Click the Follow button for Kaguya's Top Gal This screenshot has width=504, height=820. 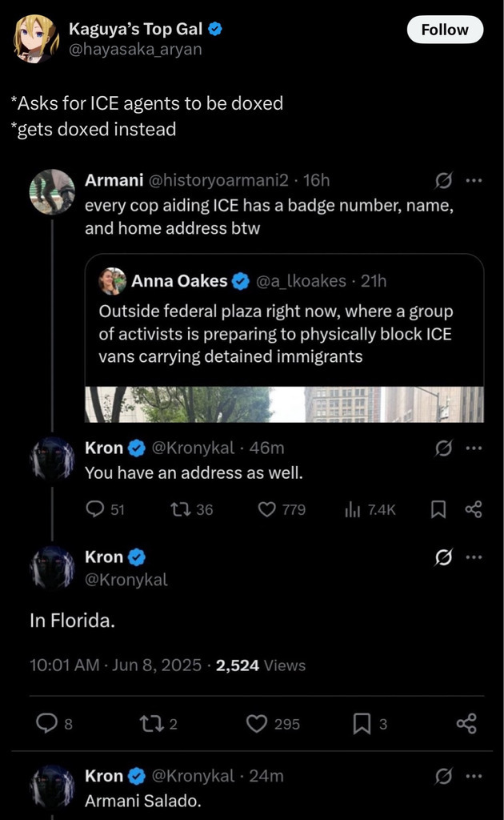point(444,30)
